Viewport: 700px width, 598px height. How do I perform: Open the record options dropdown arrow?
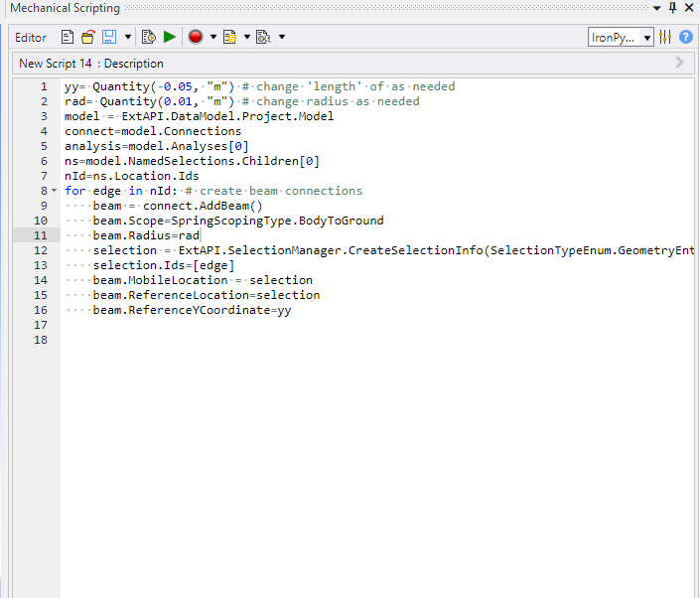click(x=213, y=37)
